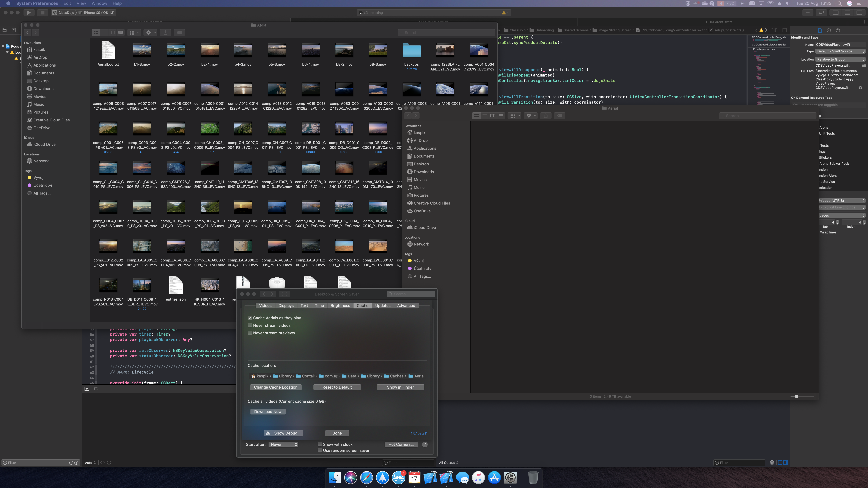Switch to the Brightness tab
Viewport: 868px width, 488px height.
pos(340,306)
